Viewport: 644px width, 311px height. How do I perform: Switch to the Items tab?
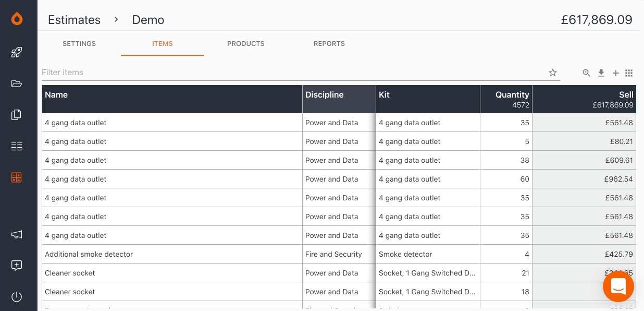163,44
